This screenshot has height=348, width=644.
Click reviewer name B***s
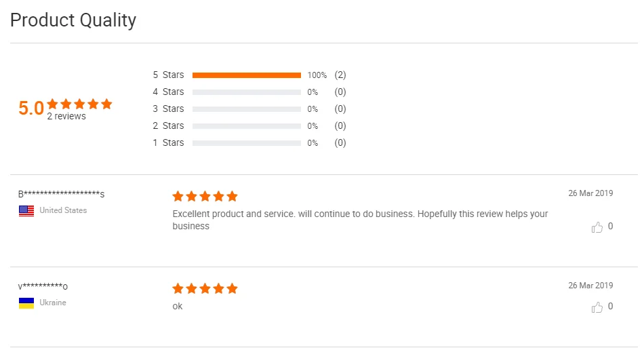click(61, 195)
